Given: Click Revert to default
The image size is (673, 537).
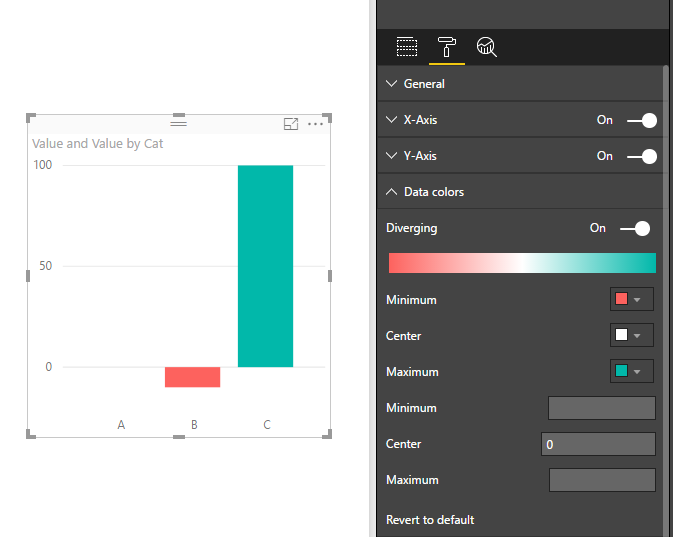Looking at the screenshot, I should [x=430, y=520].
